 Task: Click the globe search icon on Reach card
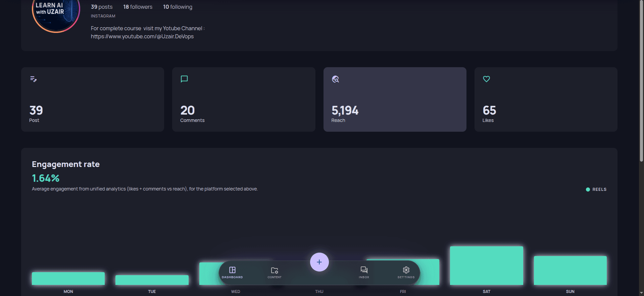(x=336, y=79)
